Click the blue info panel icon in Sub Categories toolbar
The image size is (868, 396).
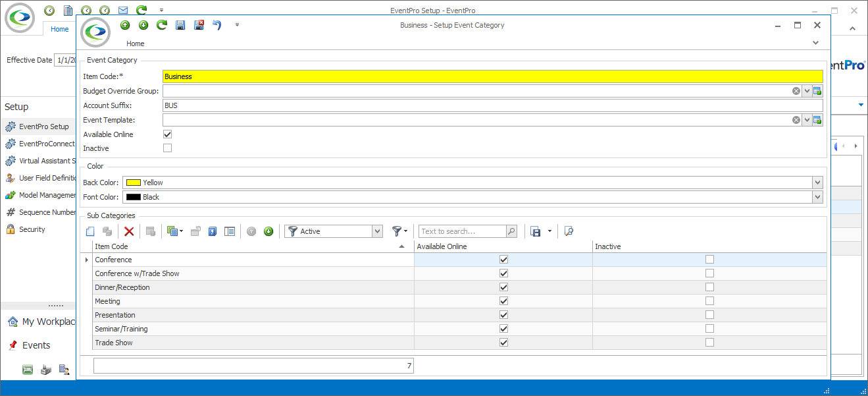213,231
